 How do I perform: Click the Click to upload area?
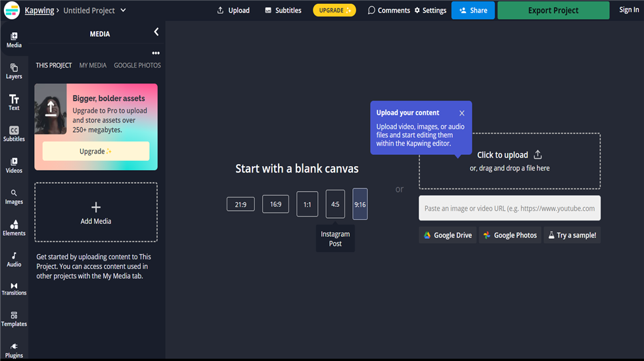click(510, 161)
